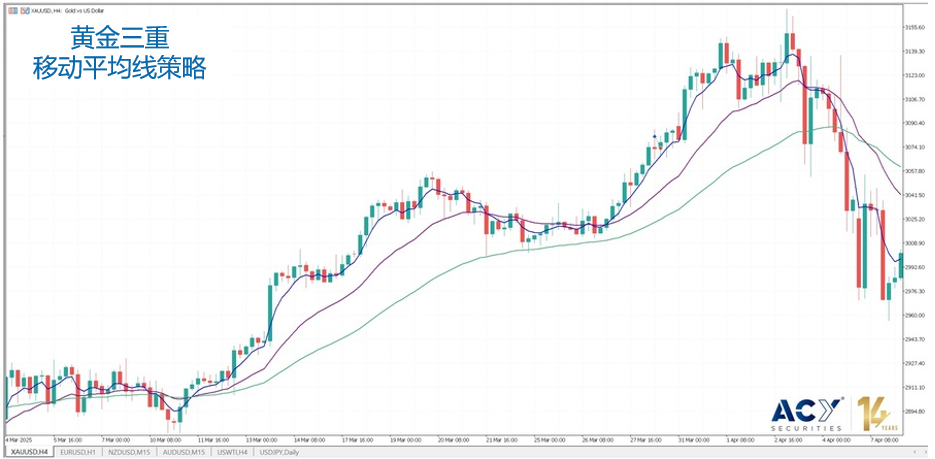Click the 4 Mar 2025 date label
The width and height of the screenshot is (935, 459).
click(20, 439)
